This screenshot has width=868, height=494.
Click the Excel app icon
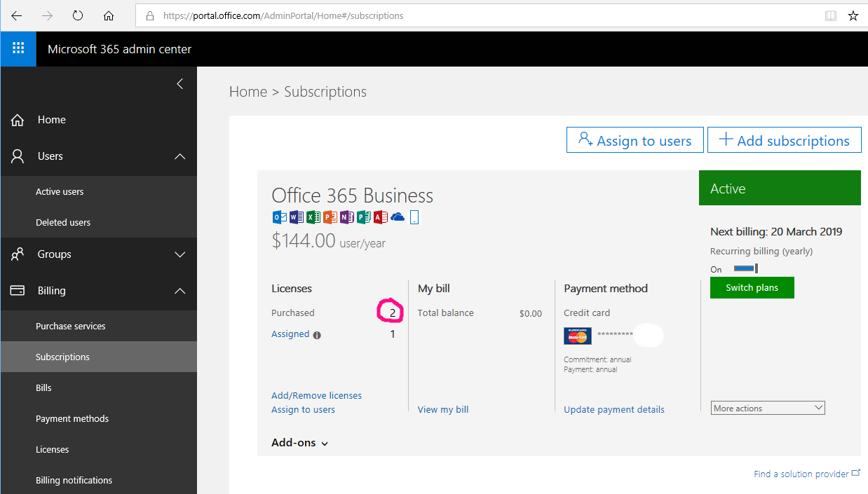coord(313,217)
